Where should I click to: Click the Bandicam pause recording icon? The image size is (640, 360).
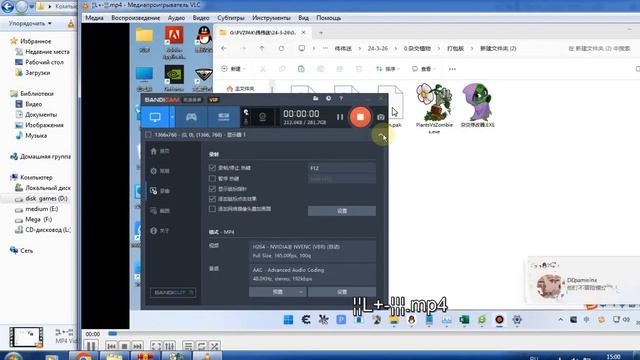click(340, 117)
